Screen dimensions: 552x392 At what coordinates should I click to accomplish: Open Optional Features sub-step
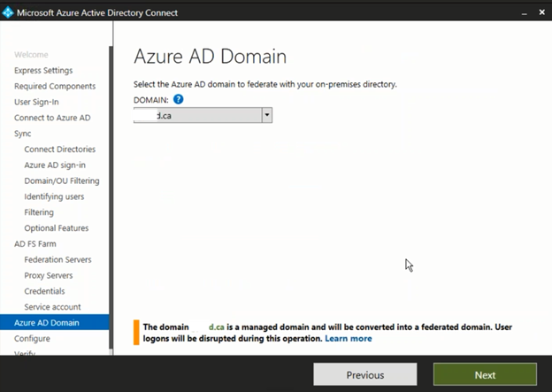(x=57, y=228)
